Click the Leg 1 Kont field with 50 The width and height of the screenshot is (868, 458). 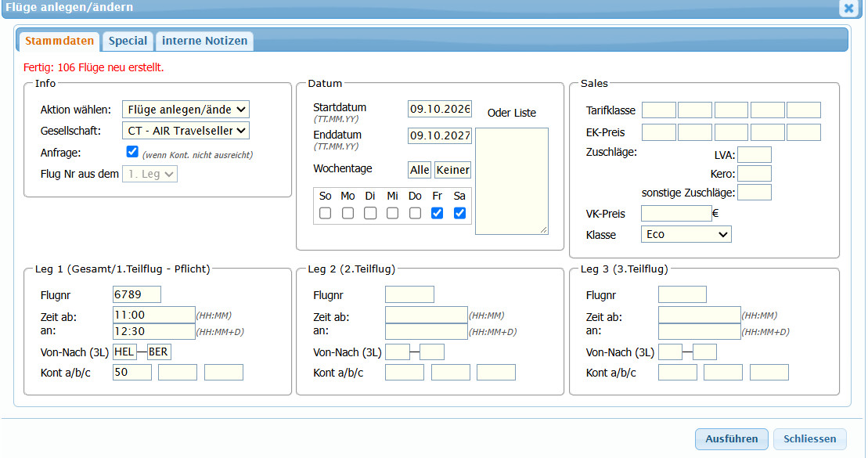131,372
